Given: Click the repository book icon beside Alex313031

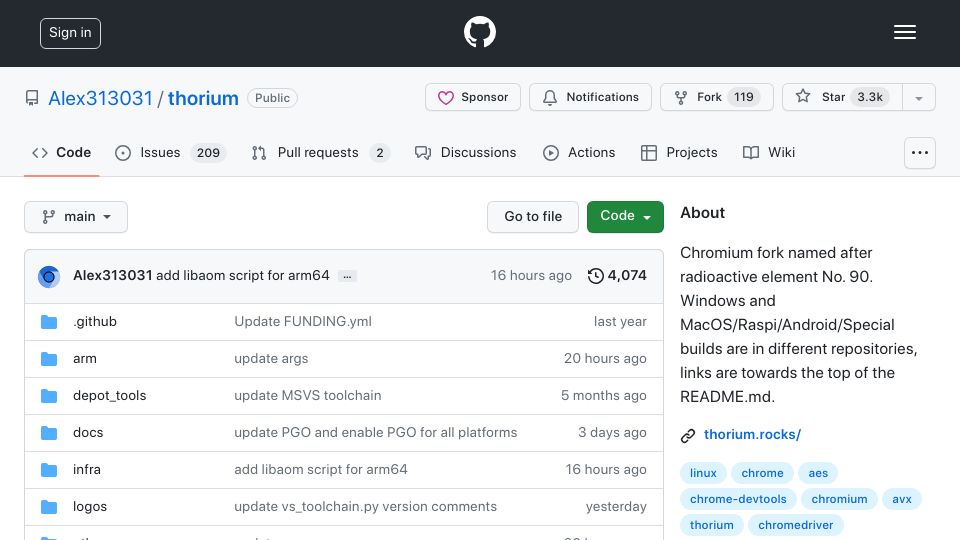Looking at the screenshot, I should point(32,98).
